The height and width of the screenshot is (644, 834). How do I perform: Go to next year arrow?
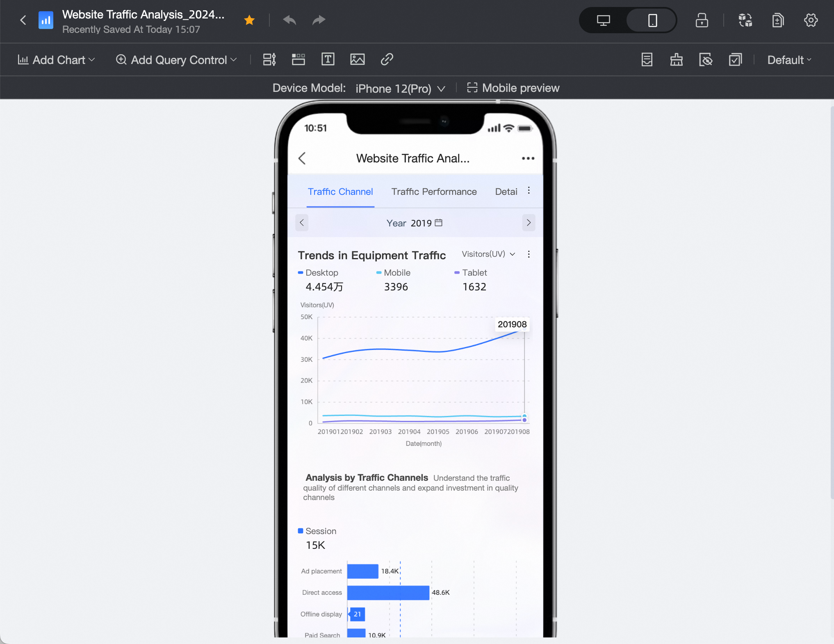point(529,223)
